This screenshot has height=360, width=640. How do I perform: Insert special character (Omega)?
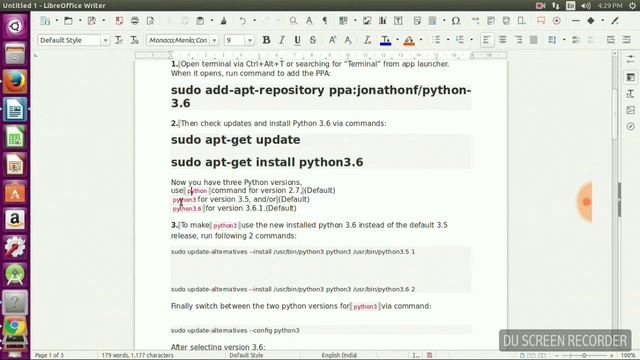click(x=456, y=21)
